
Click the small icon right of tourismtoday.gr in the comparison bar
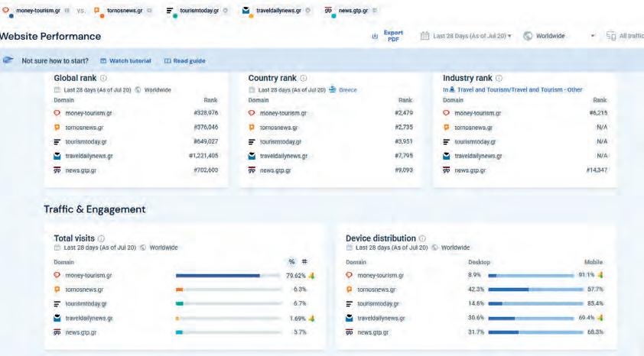226,11
